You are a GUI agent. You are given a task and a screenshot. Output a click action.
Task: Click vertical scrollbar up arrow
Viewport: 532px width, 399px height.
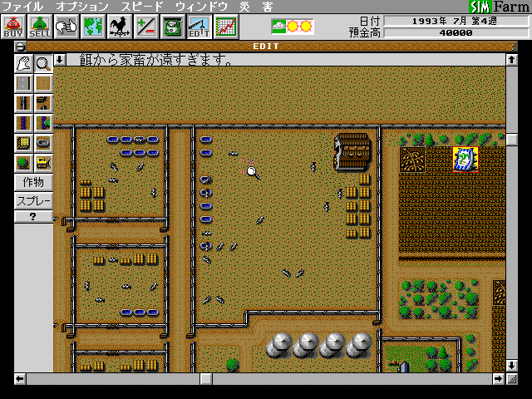pyautogui.click(x=512, y=60)
